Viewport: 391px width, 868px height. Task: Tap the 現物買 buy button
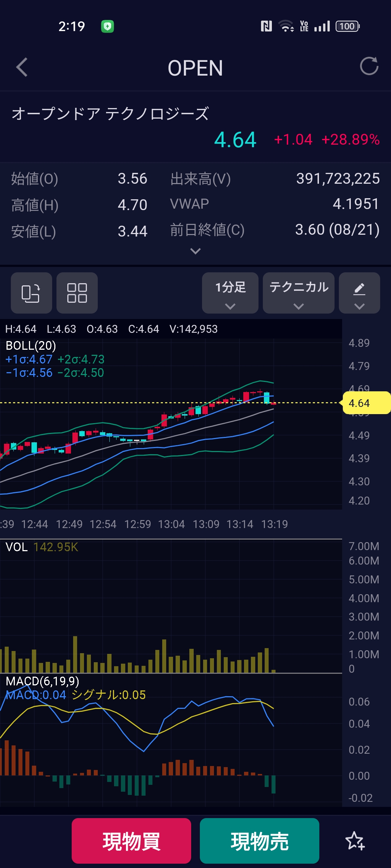(x=131, y=841)
